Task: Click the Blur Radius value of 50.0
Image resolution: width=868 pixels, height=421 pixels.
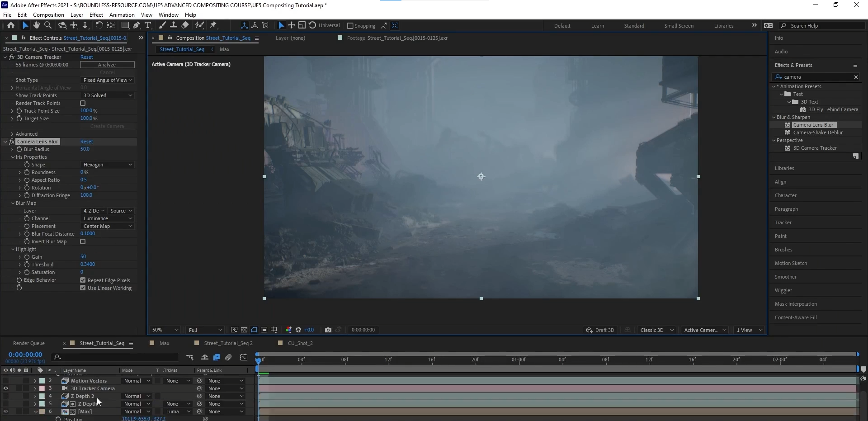Action: [85, 149]
